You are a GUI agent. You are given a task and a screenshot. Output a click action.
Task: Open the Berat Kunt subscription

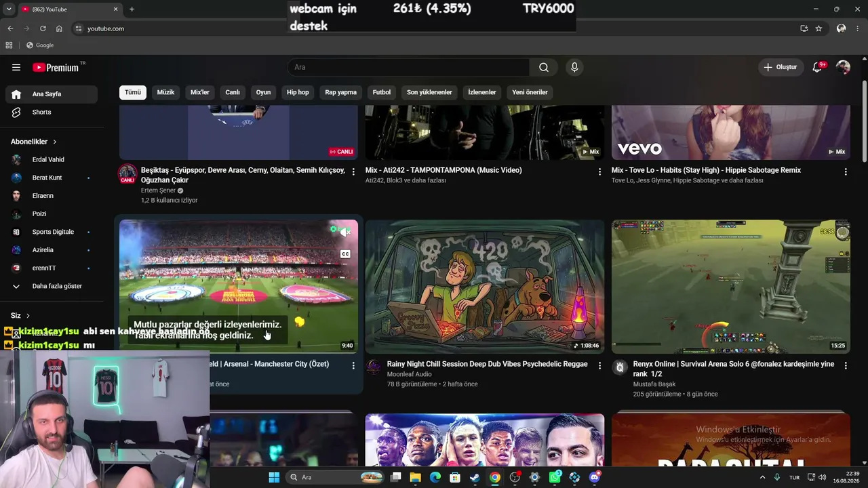pyautogui.click(x=51, y=178)
